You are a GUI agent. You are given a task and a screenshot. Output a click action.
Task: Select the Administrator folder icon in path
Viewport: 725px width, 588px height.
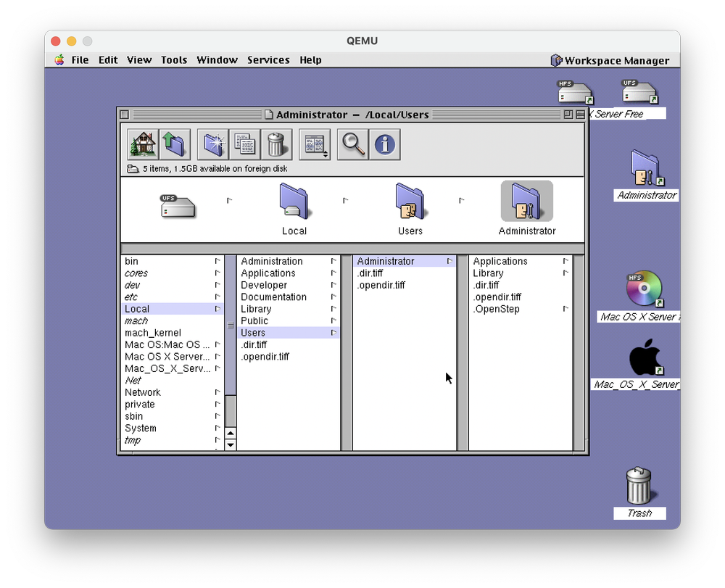(526, 202)
